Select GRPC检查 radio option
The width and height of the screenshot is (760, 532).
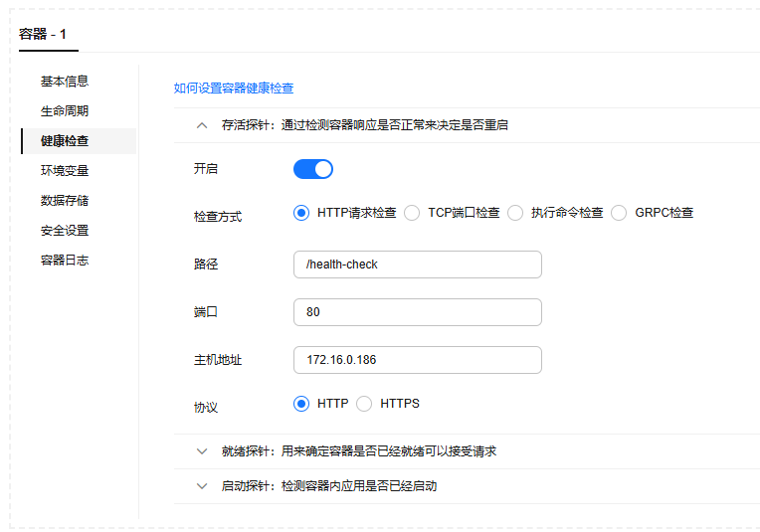click(x=619, y=213)
